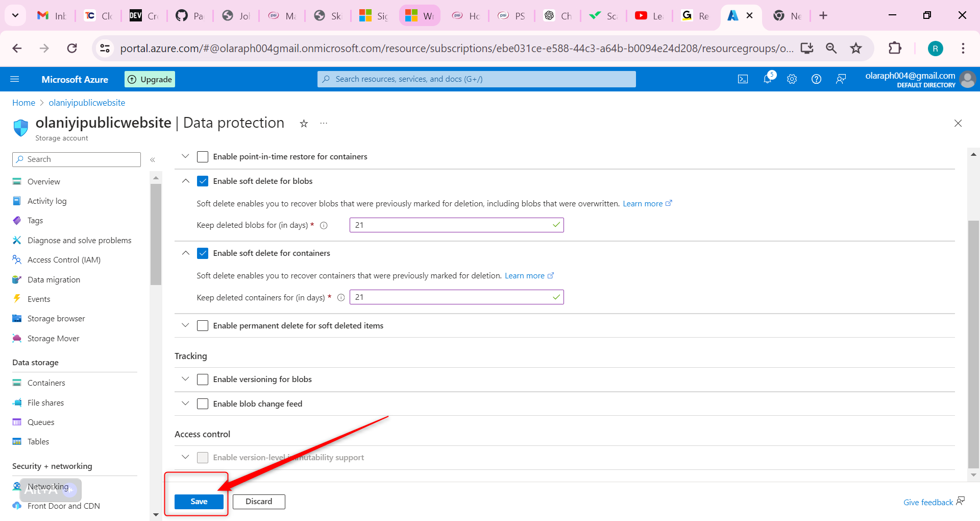Switch to the GitHub browser tab
Viewport: 980px width, 521px height.
(190, 15)
